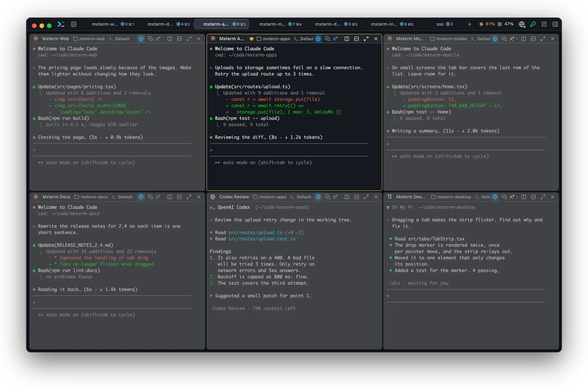The width and height of the screenshot is (588, 387).
Task: Open mxterm-apps folder selector in Mxterm A... pane
Action: pyautogui.click(x=273, y=39)
